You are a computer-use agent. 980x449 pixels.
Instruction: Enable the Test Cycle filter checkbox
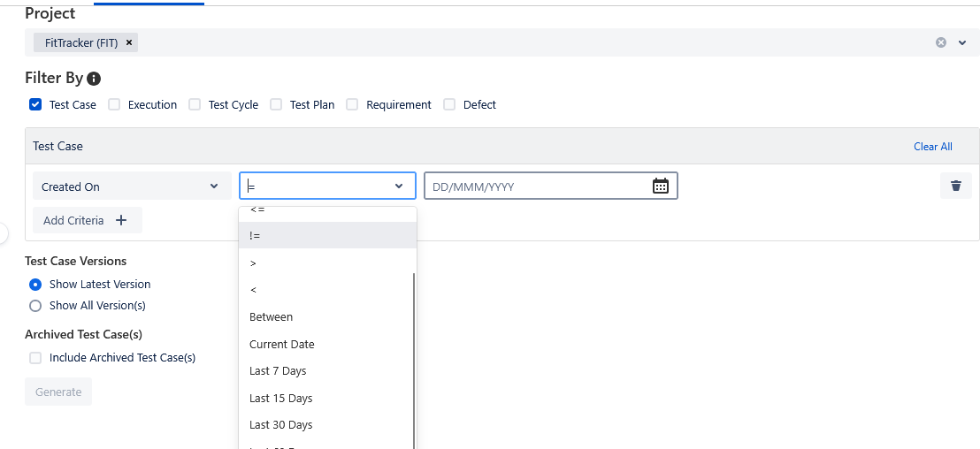(x=195, y=104)
